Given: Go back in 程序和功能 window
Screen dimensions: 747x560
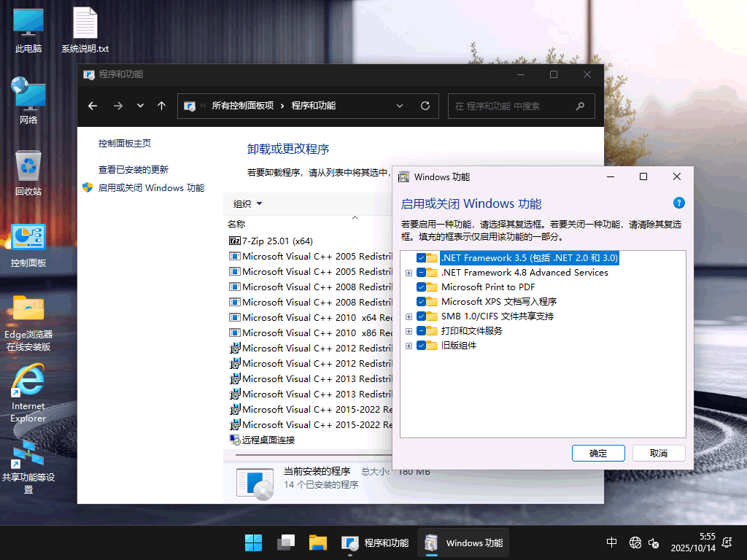Looking at the screenshot, I should (x=93, y=106).
